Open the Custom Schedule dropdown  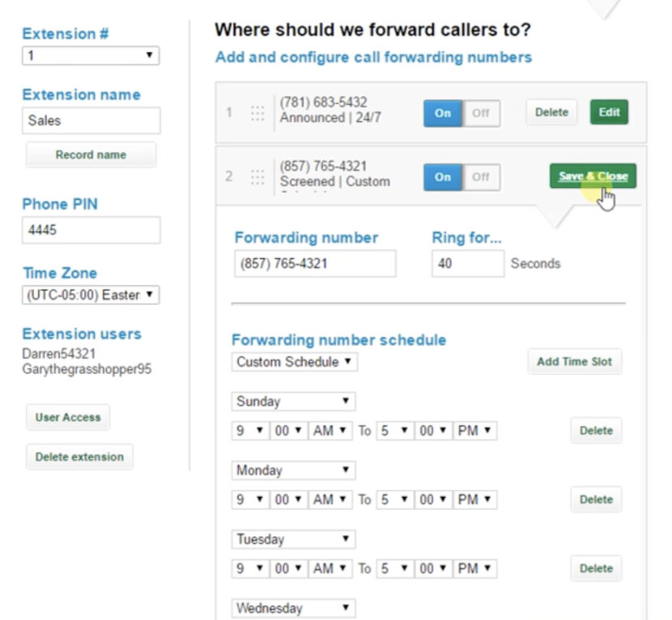tap(293, 362)
